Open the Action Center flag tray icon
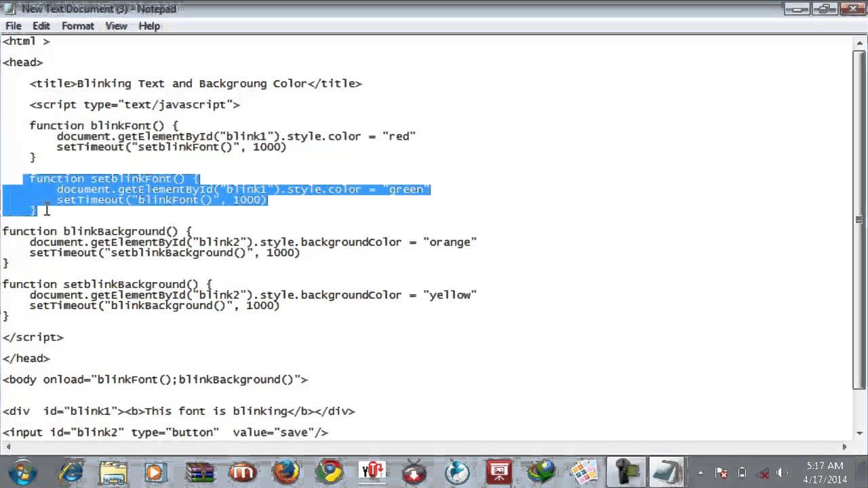868x488 pixels. click(x=722, y=472)
